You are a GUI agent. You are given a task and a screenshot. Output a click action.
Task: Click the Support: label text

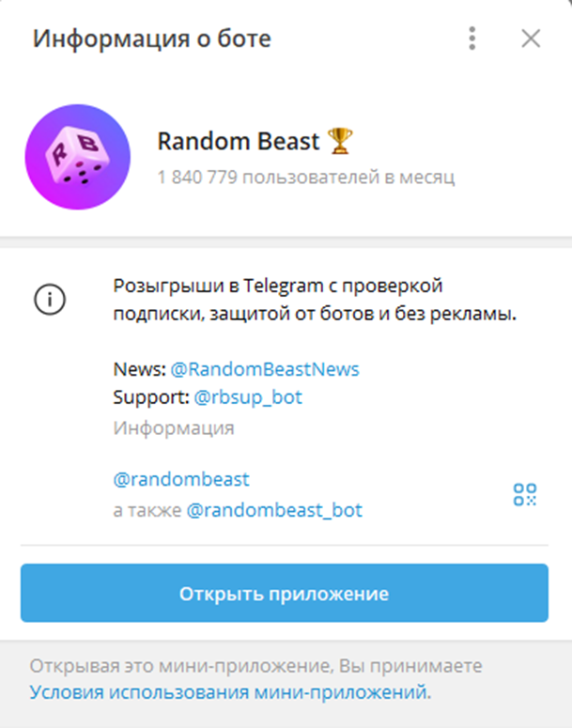(151, 397)
